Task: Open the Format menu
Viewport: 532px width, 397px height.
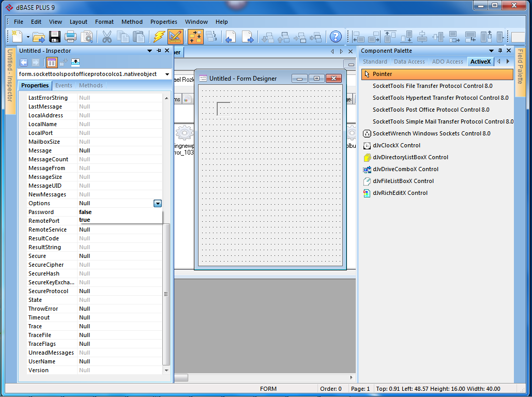Action: [104, 22]
